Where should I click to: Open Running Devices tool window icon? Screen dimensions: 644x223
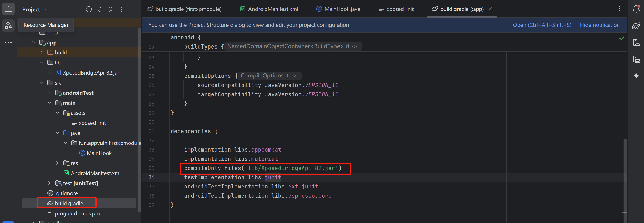tap(636, 59)
